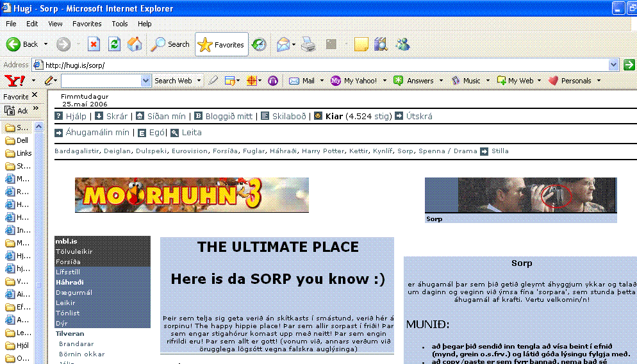Open Yahoo Personals button
The image size is (637, 364).
[x=570, y=81]
